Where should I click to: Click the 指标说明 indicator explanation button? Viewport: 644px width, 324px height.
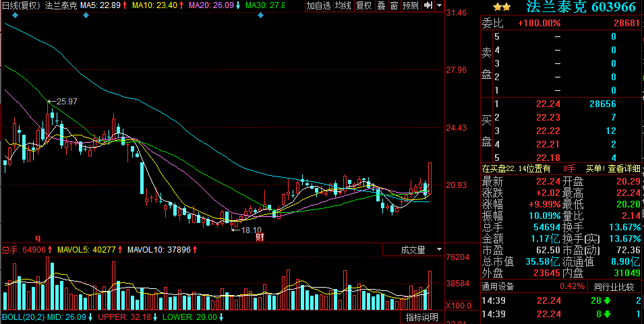(x=422, y=317)
